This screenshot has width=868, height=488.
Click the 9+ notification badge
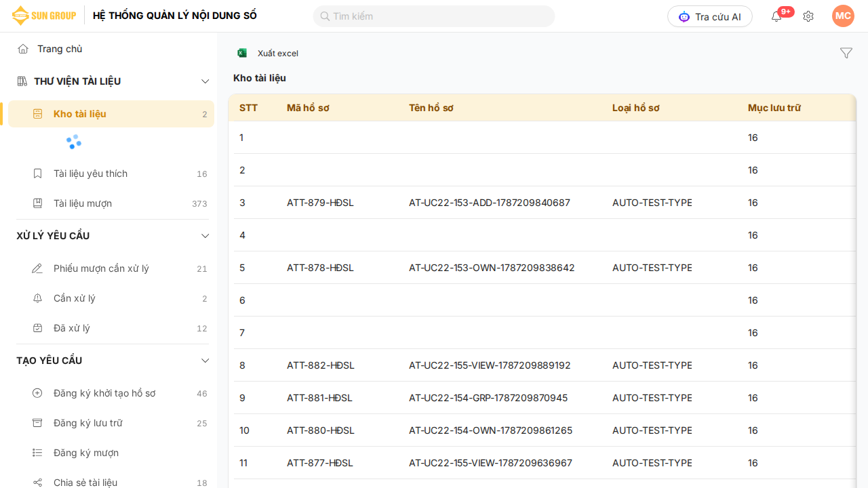coord(786,12)
